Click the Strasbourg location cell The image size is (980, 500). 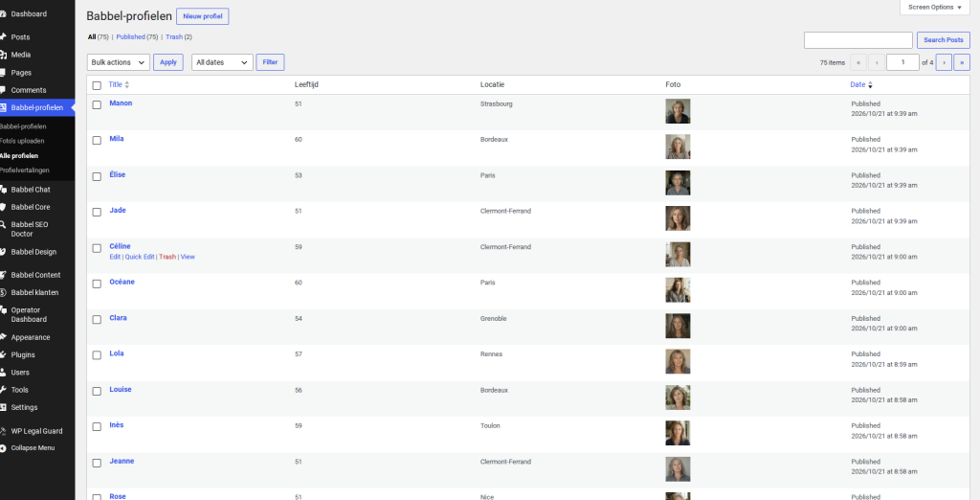click(x=497, y=103)
